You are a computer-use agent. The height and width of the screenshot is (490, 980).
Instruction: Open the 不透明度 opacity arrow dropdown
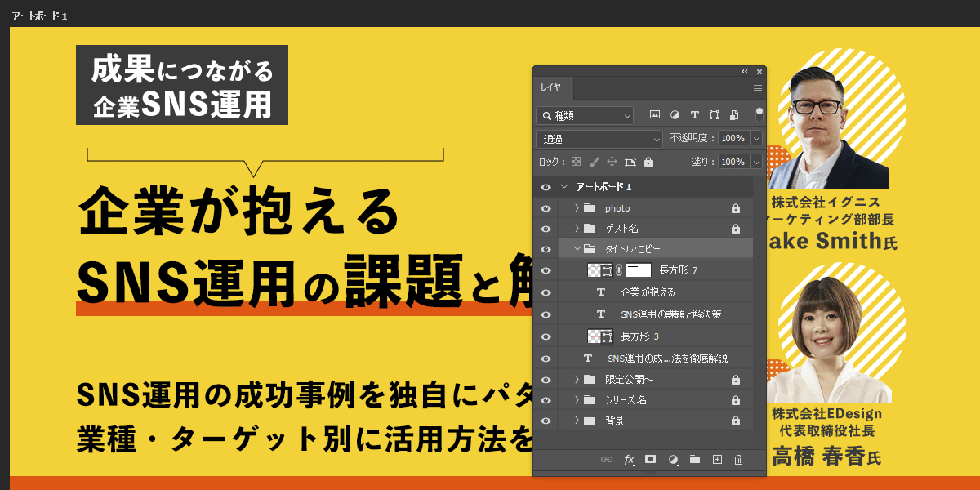point(756,139)
